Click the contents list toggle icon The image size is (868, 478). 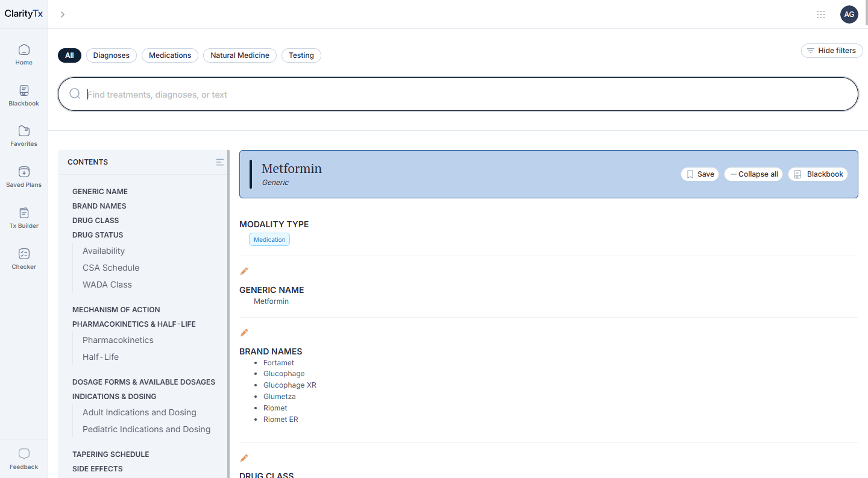click(219, 162)
